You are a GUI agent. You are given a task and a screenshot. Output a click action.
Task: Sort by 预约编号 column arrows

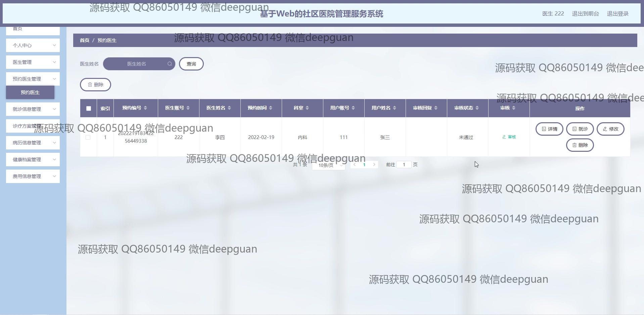pos(145,108)
